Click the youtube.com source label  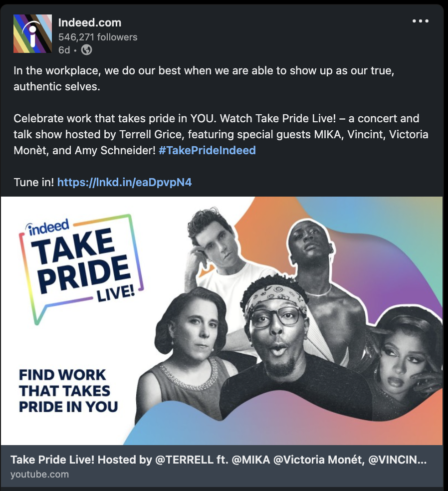[40, 475]
